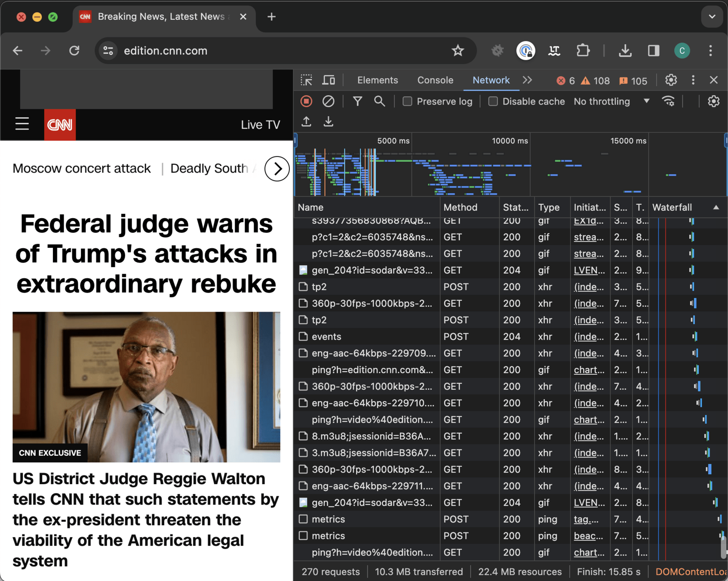Open network conditions wifi icon

pyautogui.click(x=669, y=102)
